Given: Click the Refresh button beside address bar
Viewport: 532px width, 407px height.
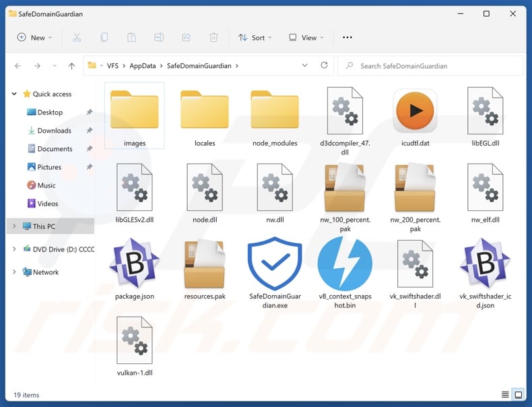Looking at the screenshot, I should (x=324, y=65).
